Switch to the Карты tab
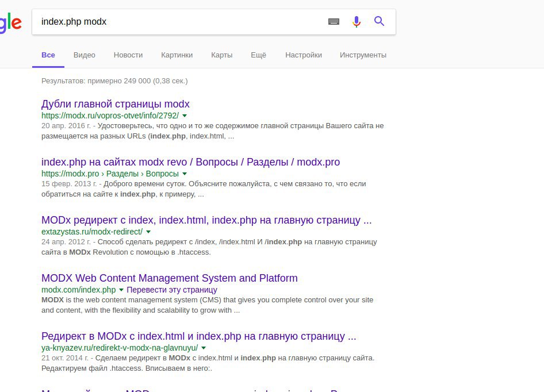Viewport: 544px width, 392px height. 222,55
